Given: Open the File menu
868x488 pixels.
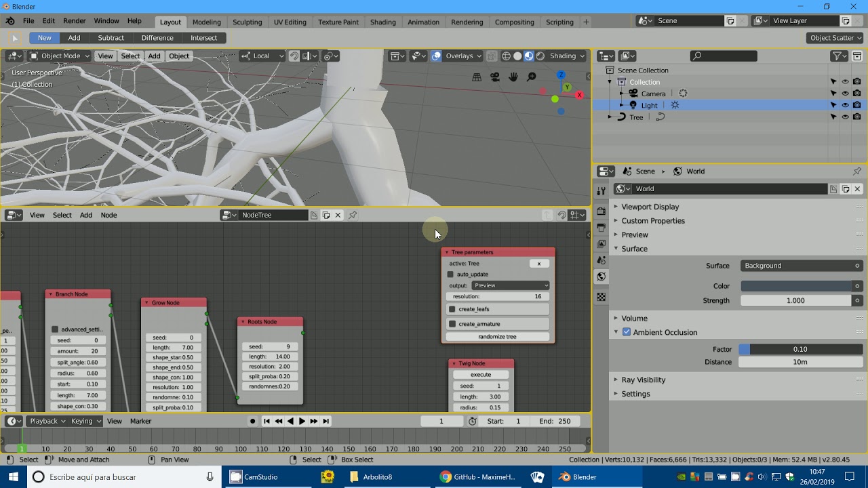Looking at the screenshot, I should 28,22.
